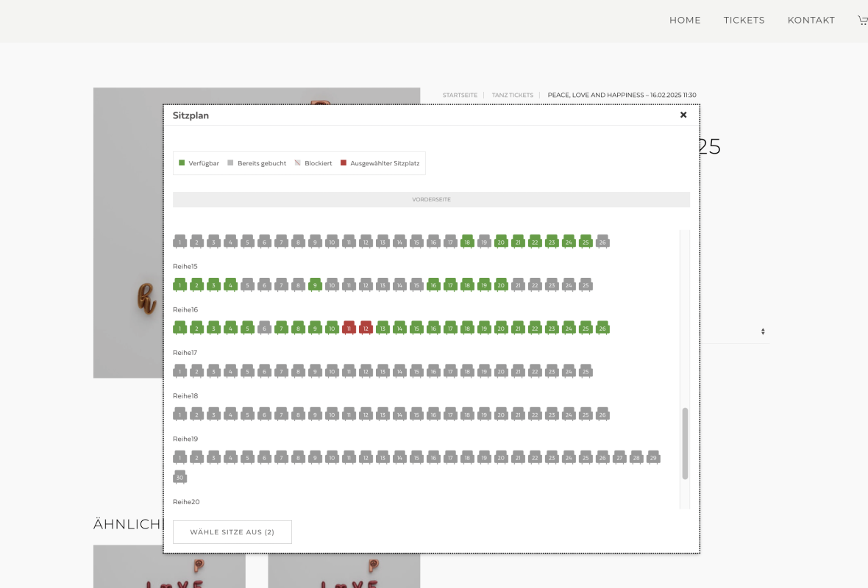This screenshot has height=588, width=868.
Task: Go to the HOME menu item
Action: 685,21
